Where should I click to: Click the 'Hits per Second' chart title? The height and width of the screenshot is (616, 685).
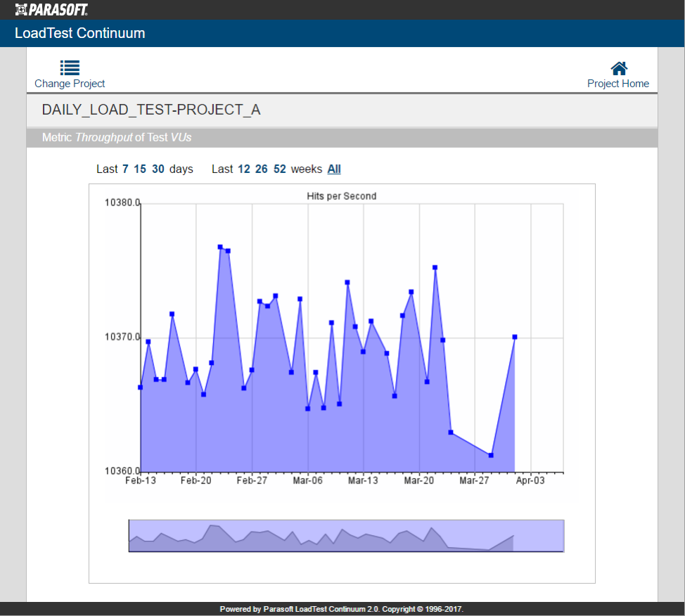pyautogui.click(x=342, y=196)
